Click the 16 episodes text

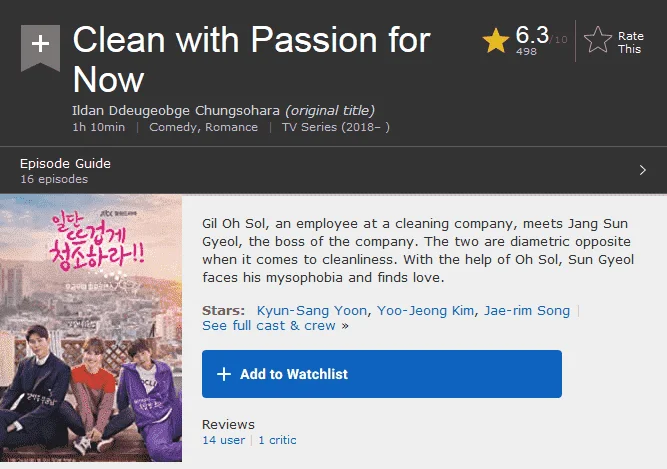click(x=54, y=179)
